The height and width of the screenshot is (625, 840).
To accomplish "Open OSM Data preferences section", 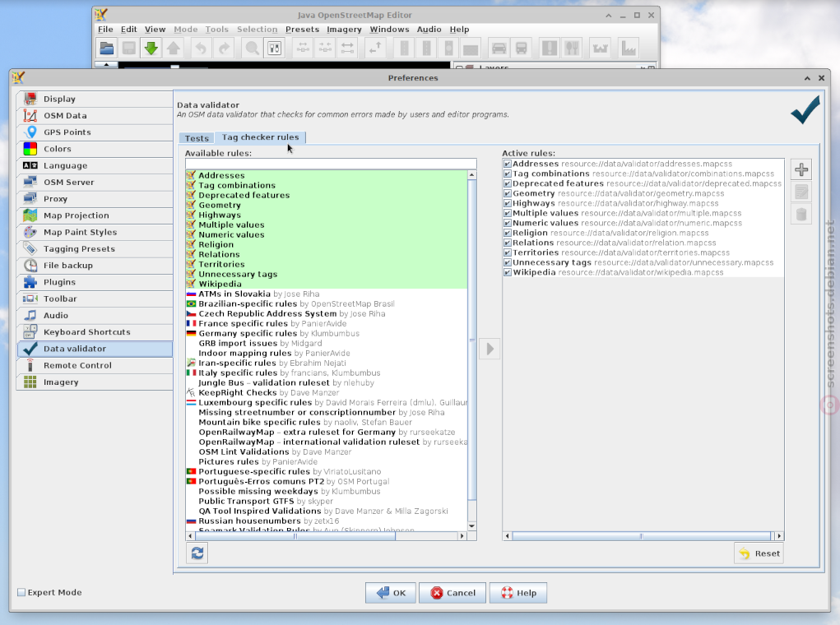I will point(95,115).
